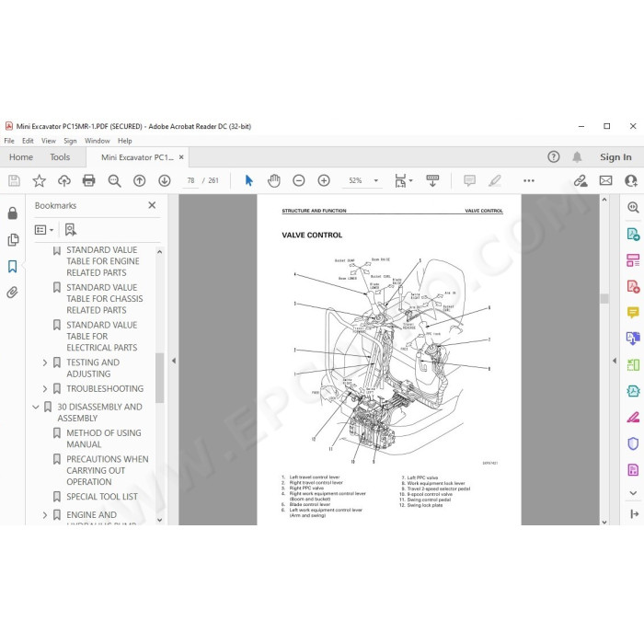Zoom in with plus circle icon
Screen dimensions: 644x644
pos(324,180)
